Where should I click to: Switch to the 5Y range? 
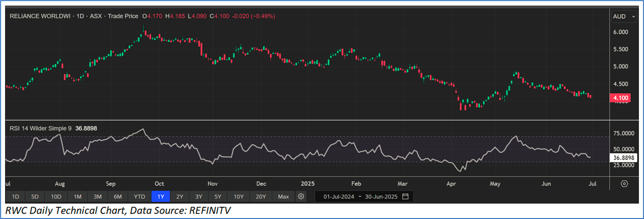[218, 197]
